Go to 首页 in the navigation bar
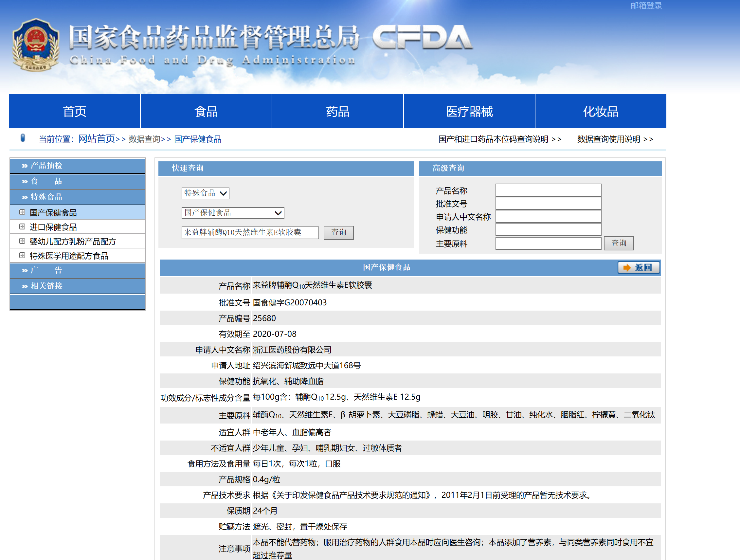 coord(75,111)
